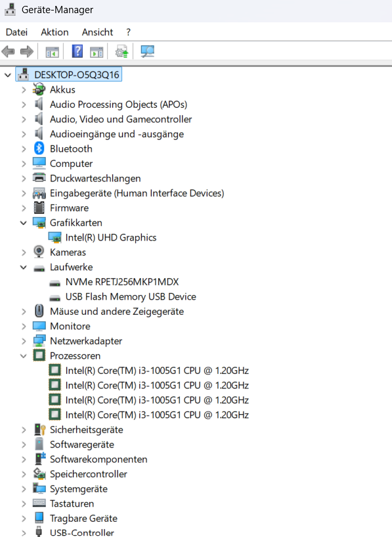Open the Datei menu
The image size is (392, 537).
pos(16,32)
